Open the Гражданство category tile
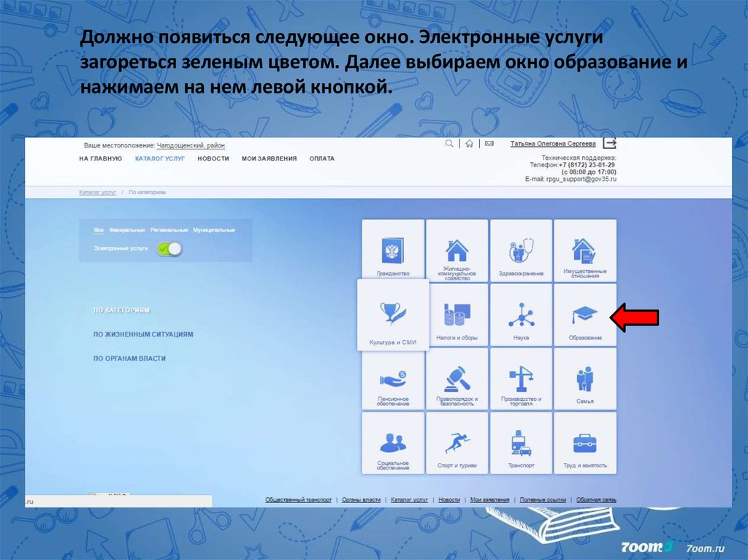The width and height of the screenshot is (748, 560). coord(393,251)
